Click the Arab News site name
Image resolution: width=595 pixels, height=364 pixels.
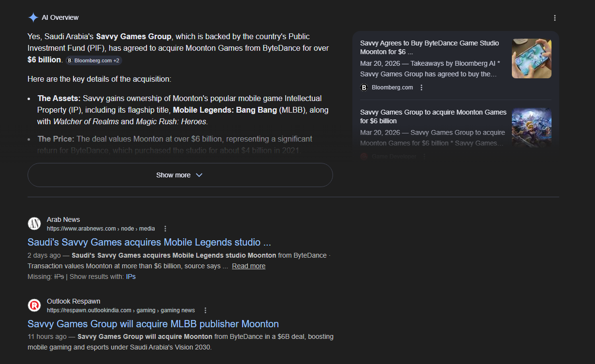pos(63,219)
